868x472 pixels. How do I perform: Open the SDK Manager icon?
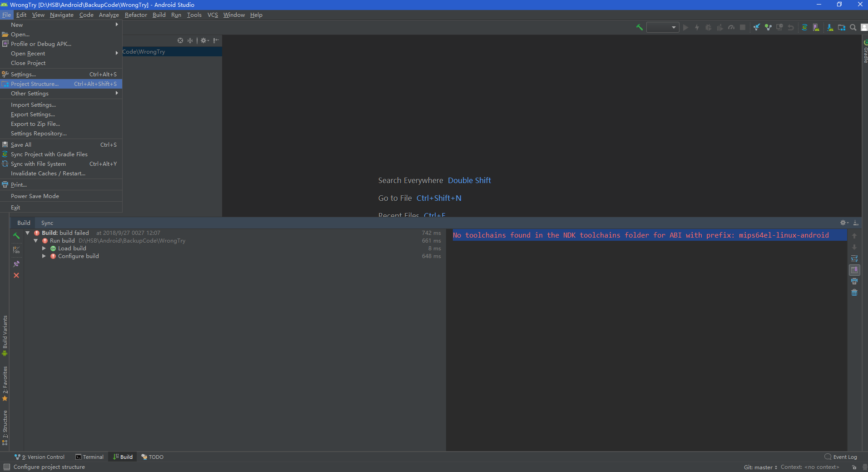(x=830, y=27)
